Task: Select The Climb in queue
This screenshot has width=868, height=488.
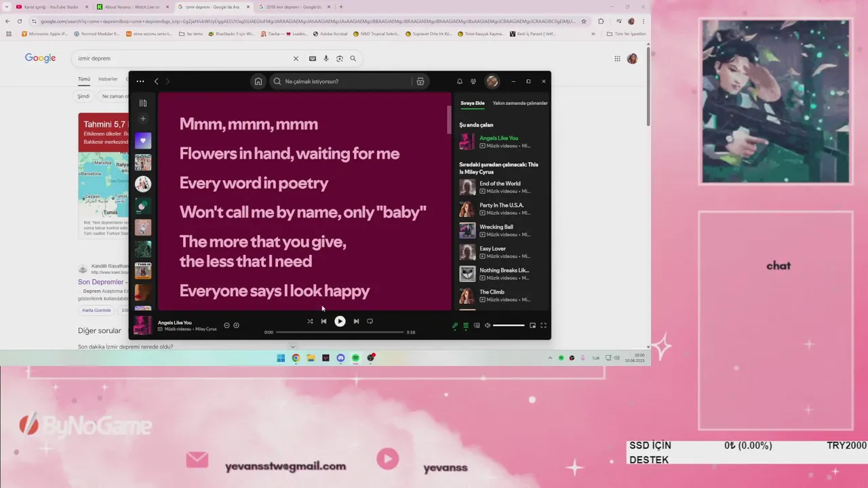Action: click(x=500, y=296)
